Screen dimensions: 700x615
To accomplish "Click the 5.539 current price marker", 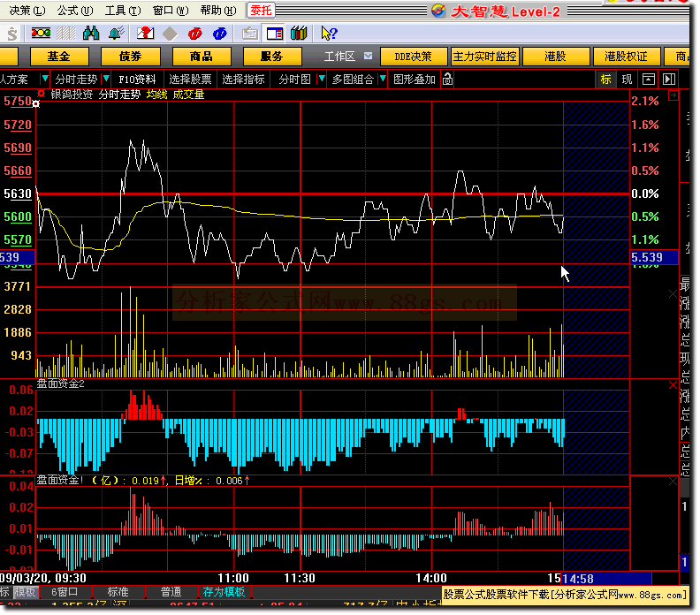I will pos(654,257).
